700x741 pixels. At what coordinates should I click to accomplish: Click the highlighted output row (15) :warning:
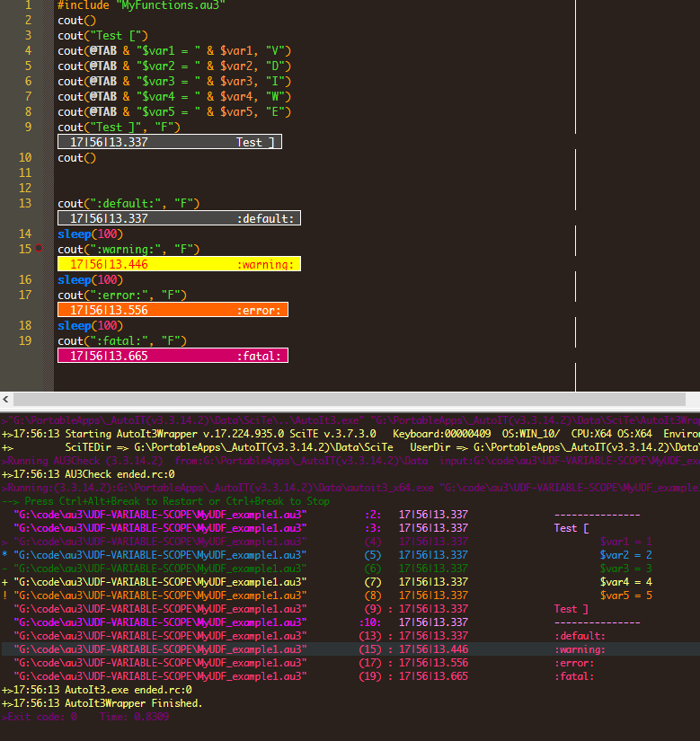(x=350, y=649)
